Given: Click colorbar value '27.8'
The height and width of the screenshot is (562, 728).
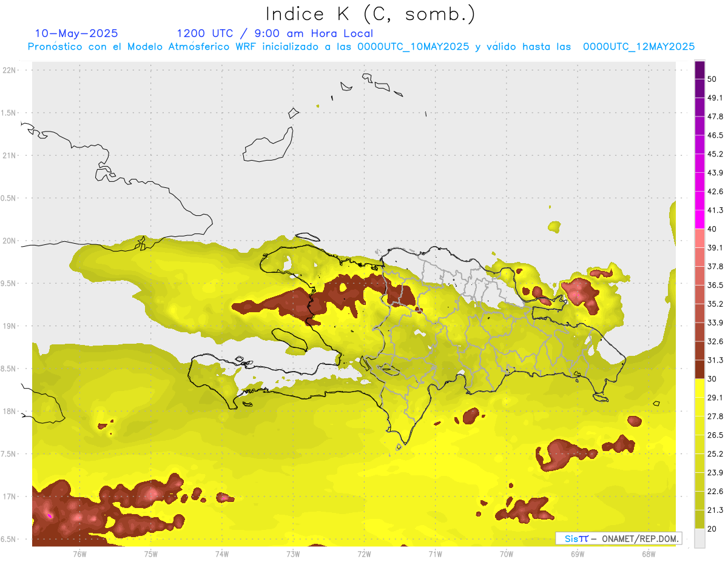Looking at the screenshot, I should click(715, 416).
